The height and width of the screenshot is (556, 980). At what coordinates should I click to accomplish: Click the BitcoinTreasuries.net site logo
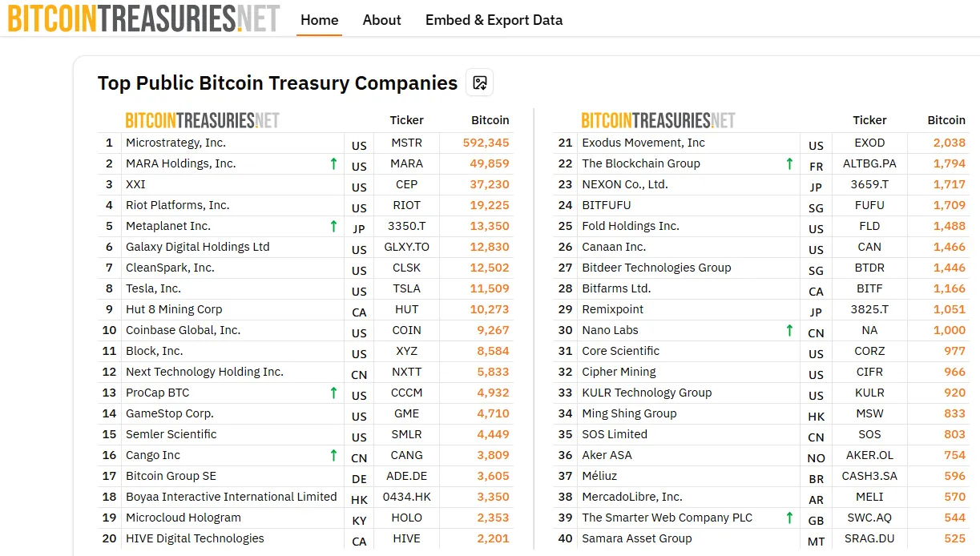point(144,18)
